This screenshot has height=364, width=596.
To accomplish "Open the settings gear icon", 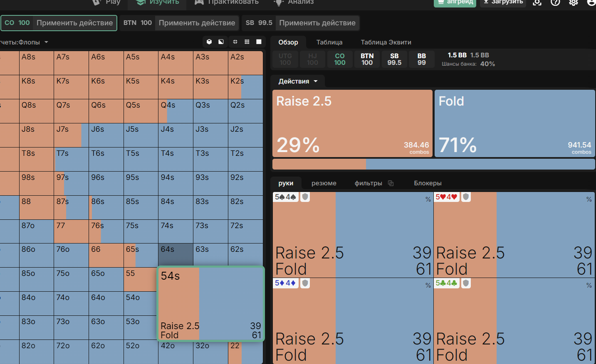I will 574,2.
